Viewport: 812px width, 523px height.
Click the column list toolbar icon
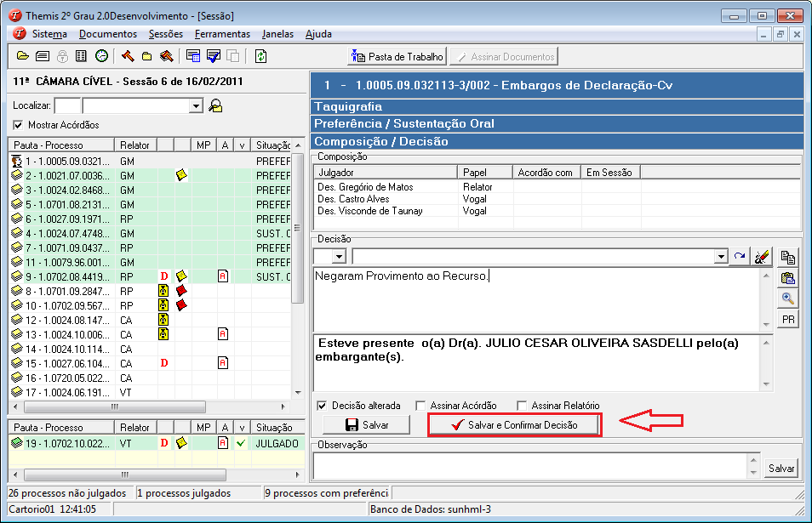pyautogui.click(x=82, y=56)
